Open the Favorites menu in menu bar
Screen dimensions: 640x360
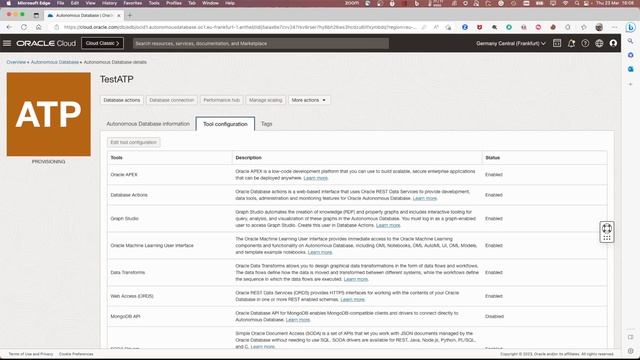click(x=133, y=3)
